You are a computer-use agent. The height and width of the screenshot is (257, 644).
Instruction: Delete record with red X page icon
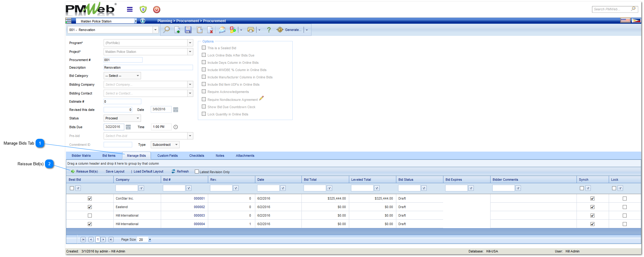pos(210,30)
